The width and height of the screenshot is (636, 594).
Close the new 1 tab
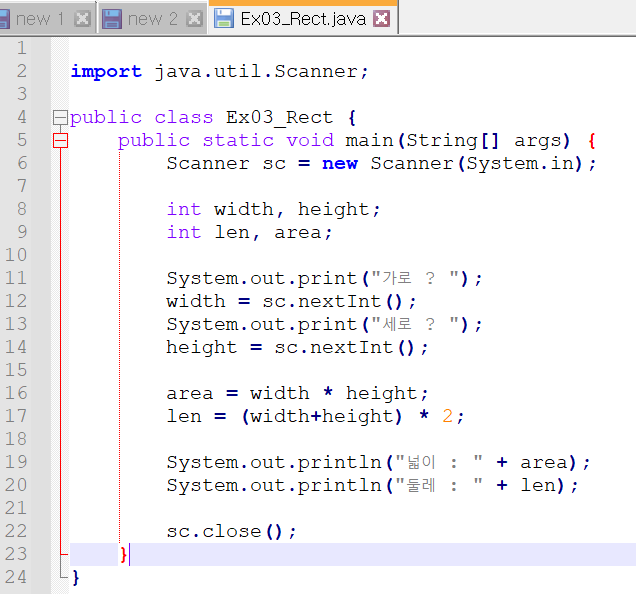(x=82, y=19)
